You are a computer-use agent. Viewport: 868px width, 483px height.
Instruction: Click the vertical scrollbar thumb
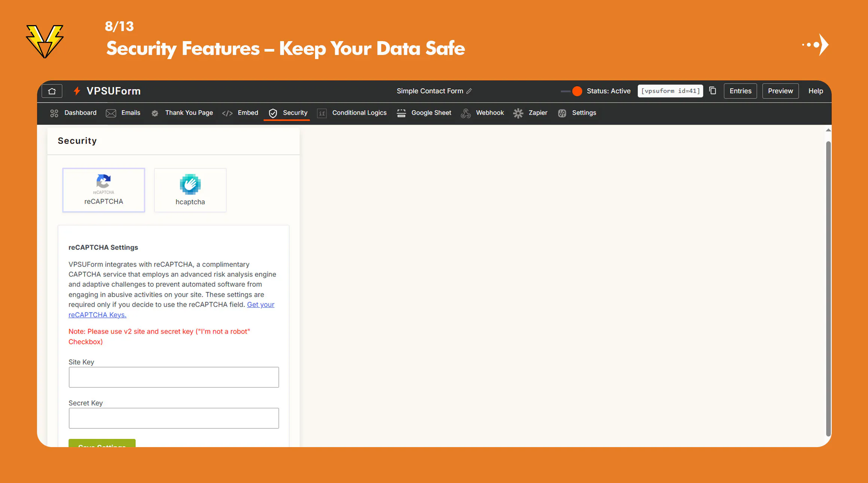point(828,289)
